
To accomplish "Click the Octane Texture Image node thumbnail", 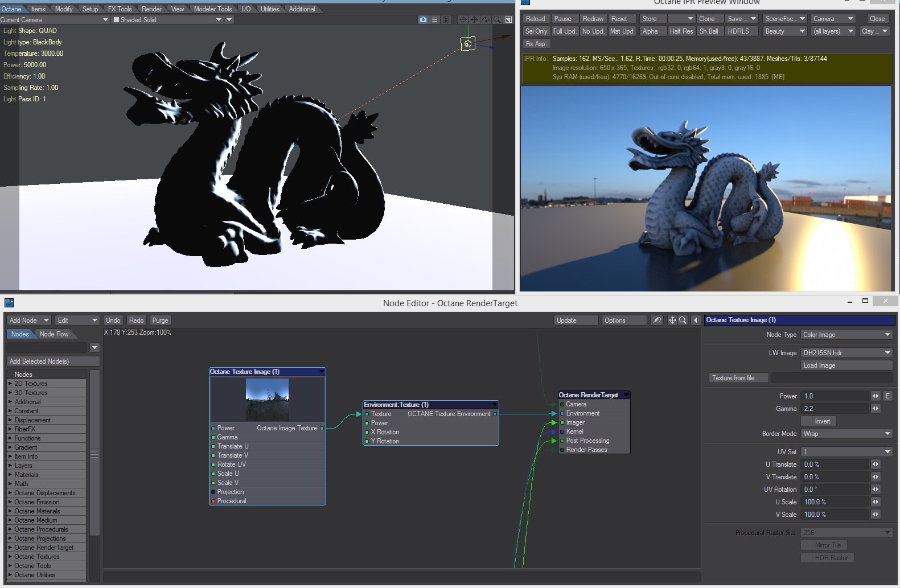I will [x=267, y=400].
